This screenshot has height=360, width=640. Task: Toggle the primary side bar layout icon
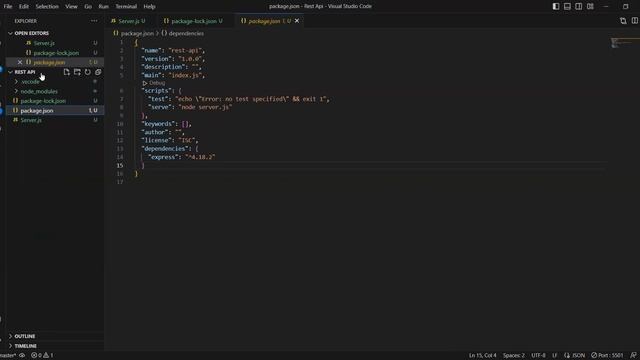tap(556, 7)
